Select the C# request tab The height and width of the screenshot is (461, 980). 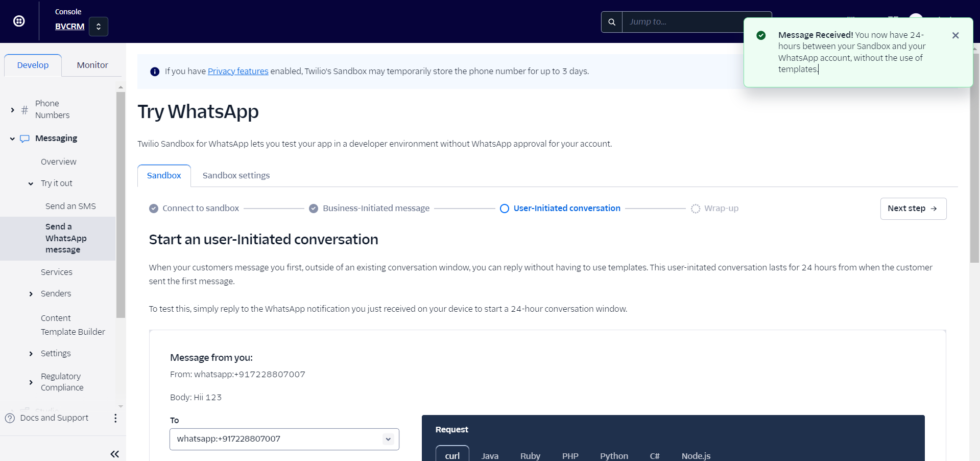(x=655, y=455)
